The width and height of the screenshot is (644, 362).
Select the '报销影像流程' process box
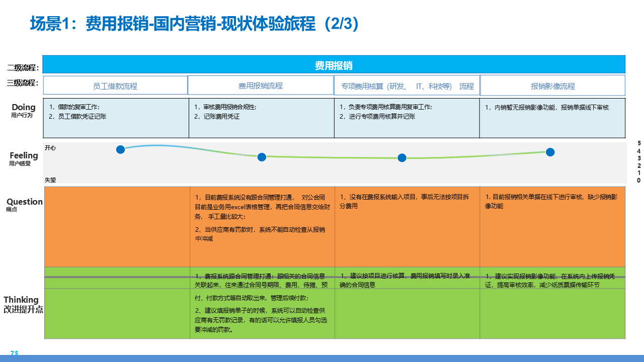pyautogui.click(x=552, y=85)
